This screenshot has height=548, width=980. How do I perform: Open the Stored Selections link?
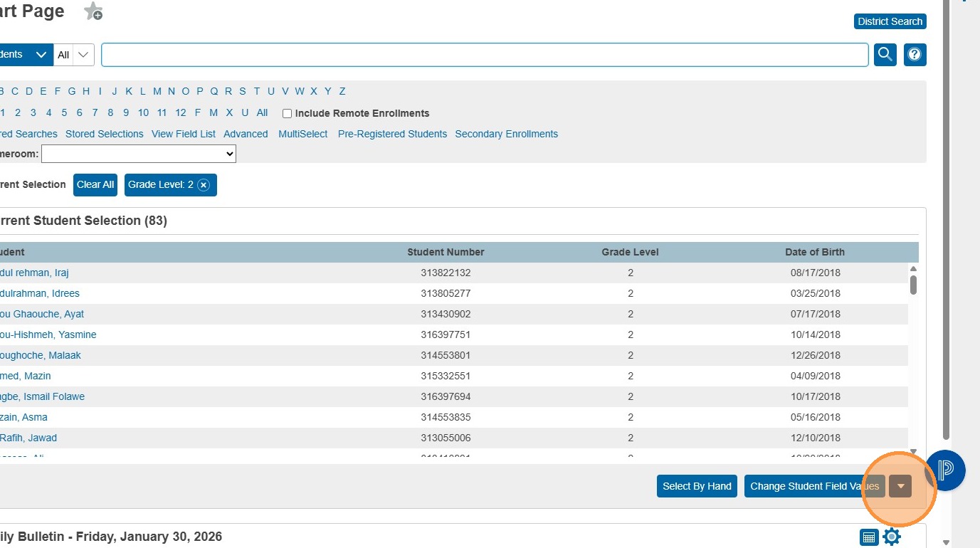click(x=104, y=134)
